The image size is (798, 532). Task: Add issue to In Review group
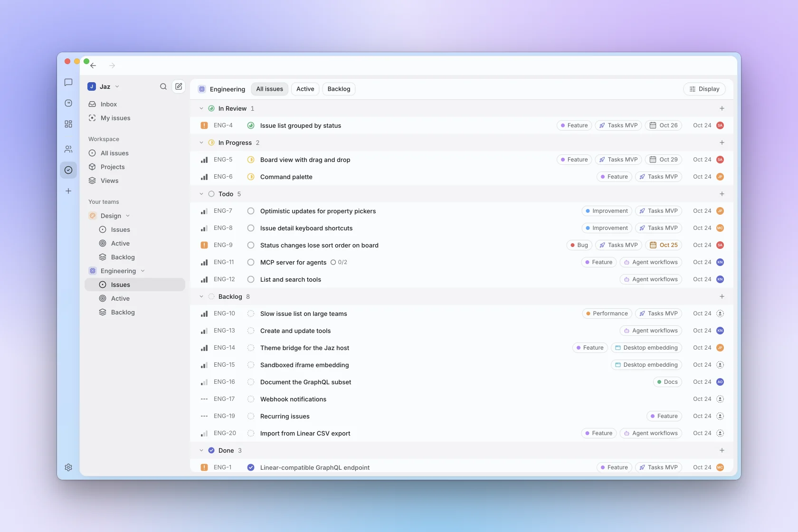[x=722, y=108]
